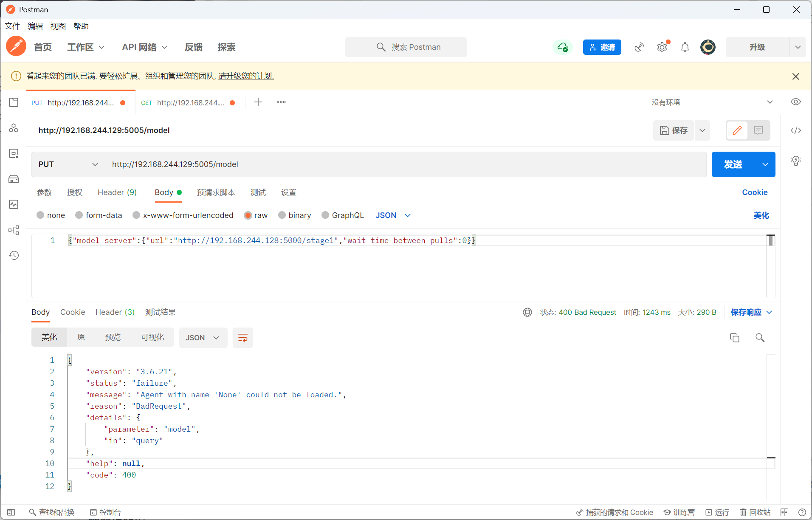Switch to the 参数 params tab
The width and height of the screenshot is (812, 520).
[x=44, y=192]
